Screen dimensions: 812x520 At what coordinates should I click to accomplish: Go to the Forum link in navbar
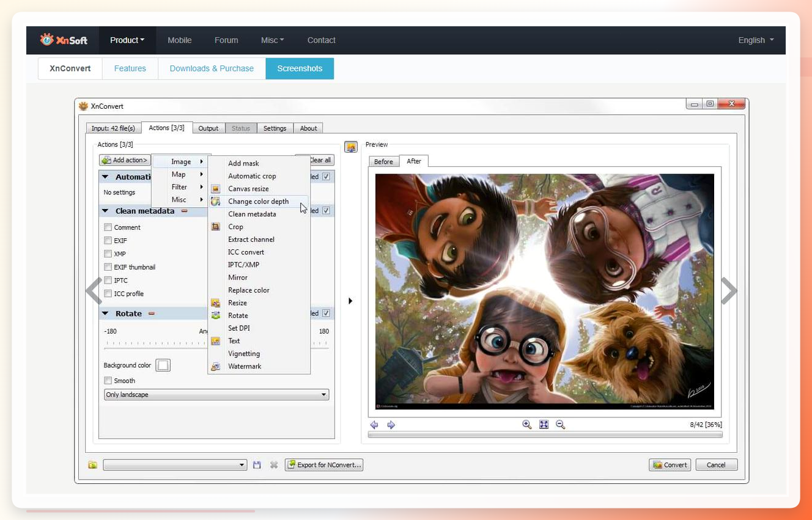click(x=226, y=40)
